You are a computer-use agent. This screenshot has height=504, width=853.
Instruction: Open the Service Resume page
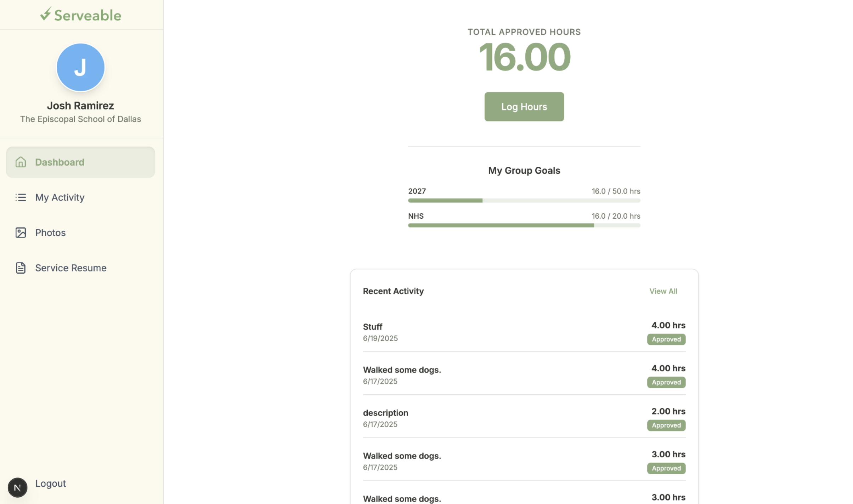80,268
